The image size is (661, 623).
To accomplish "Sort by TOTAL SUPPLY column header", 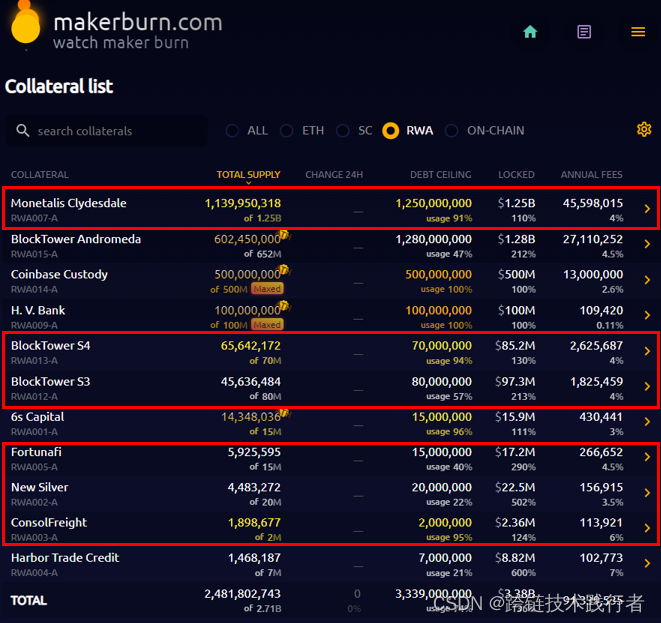I will click(x=248, y=175).
